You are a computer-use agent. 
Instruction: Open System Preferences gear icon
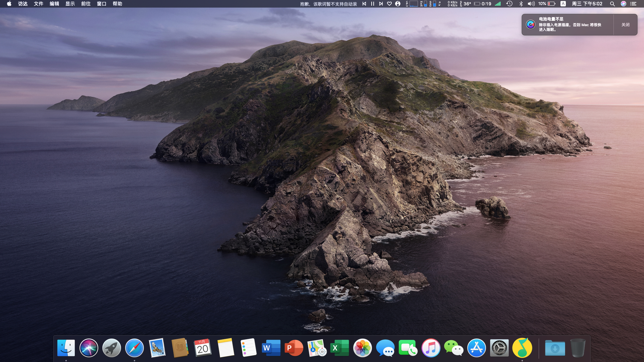point(499,348)
